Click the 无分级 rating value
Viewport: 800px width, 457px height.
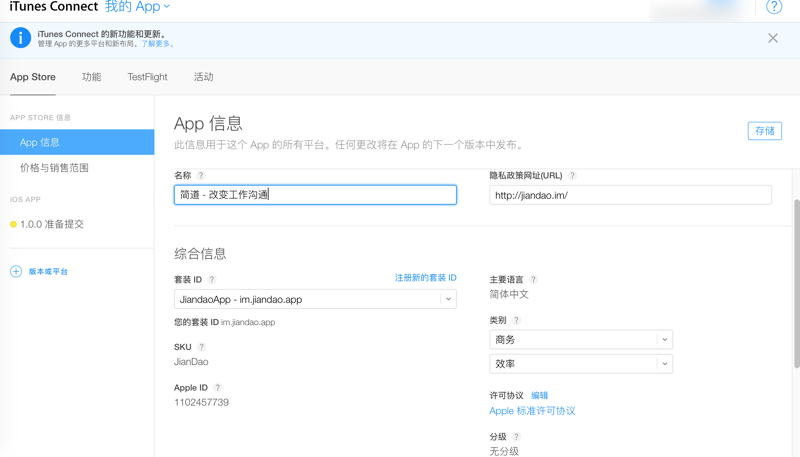(x=504, y=451)
